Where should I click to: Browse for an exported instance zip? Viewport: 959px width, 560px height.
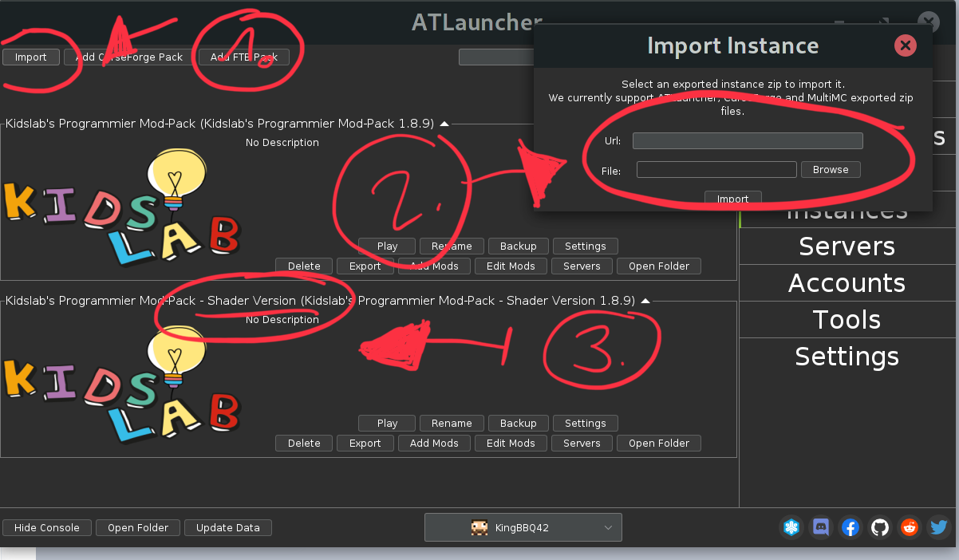click(830, 169)
